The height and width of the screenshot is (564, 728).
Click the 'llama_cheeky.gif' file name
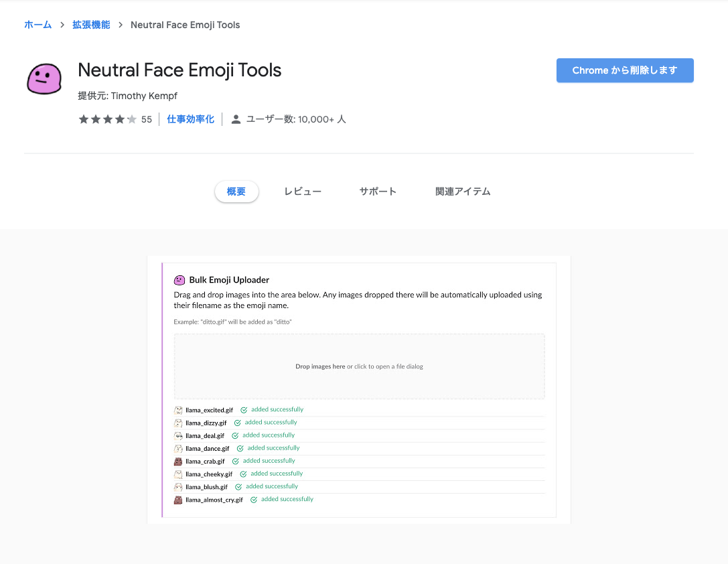click(209, 474)
